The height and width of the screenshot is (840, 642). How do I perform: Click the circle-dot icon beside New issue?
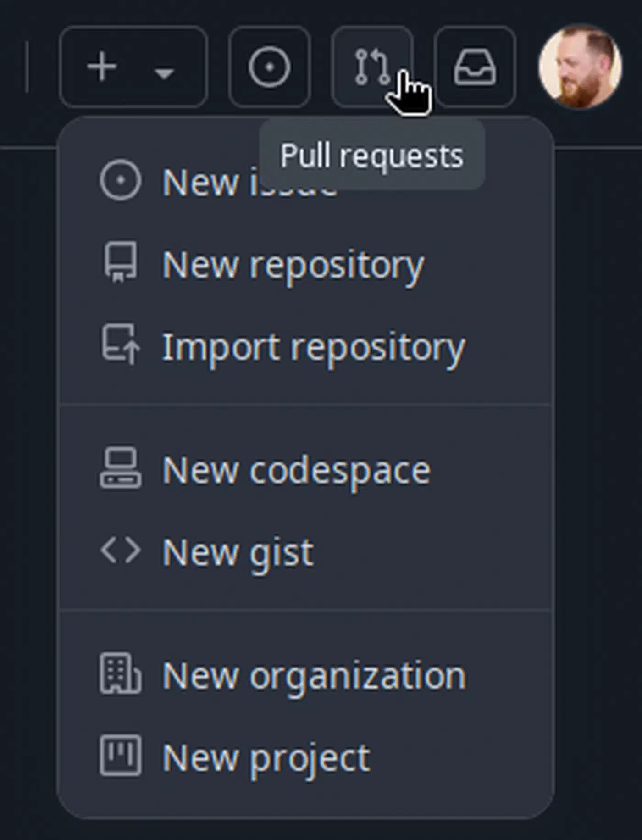point(121,181)
